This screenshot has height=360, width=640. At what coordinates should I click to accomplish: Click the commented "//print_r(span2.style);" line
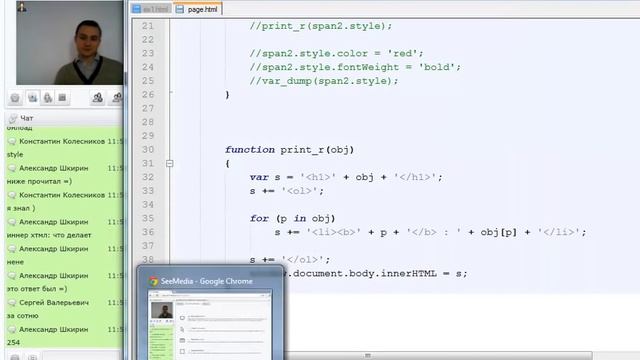pyautogui.click(x=321, y=26)
